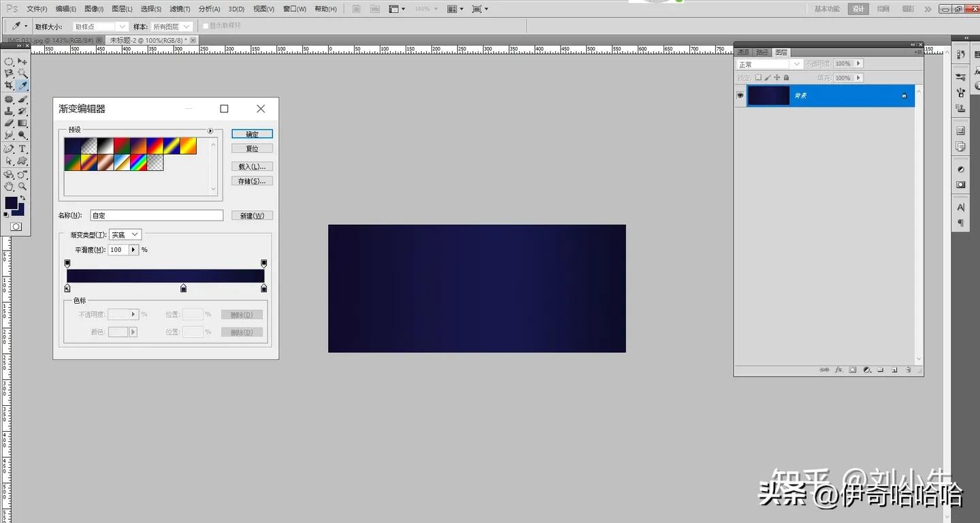Viewport: 980px width, 523px height.
Task: Activate the Brush tool
Action: pyautogui.click(x=21, y=98)
